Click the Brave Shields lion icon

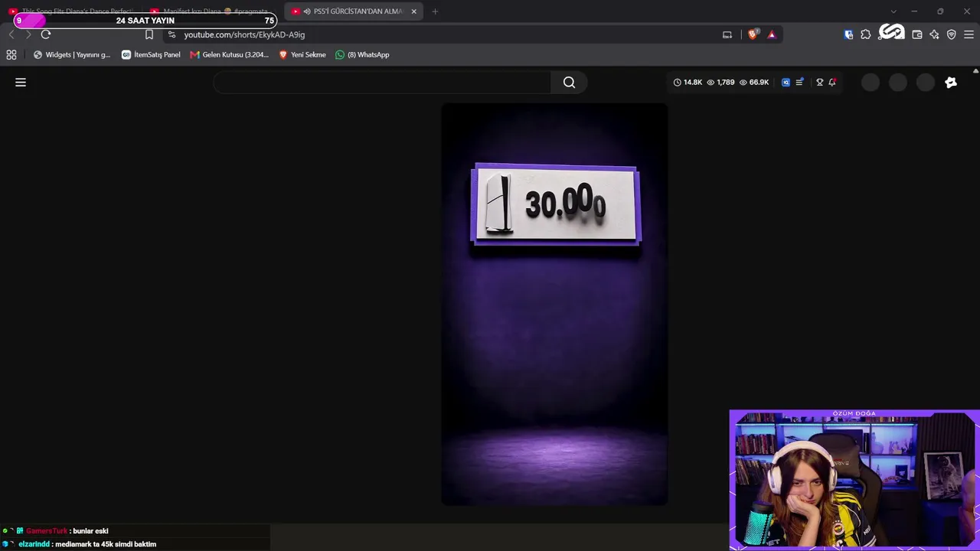[x=753, y=34]
